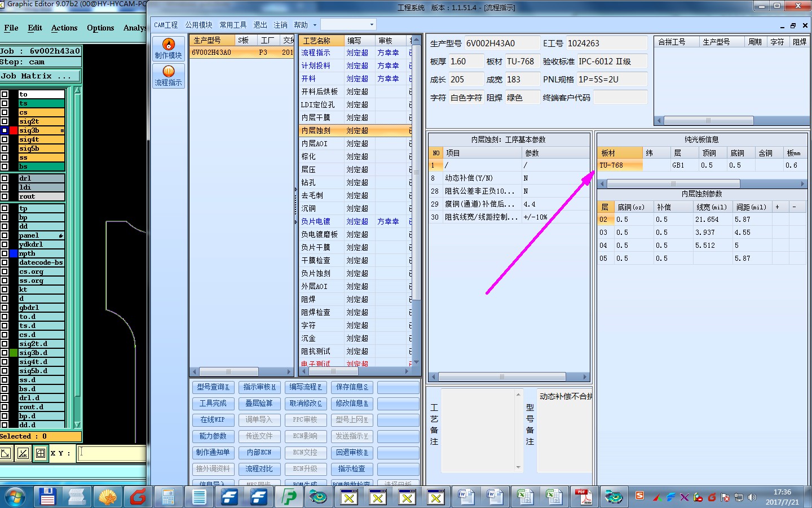Open the blue lined document taskbar icon

tap(198, 497)
